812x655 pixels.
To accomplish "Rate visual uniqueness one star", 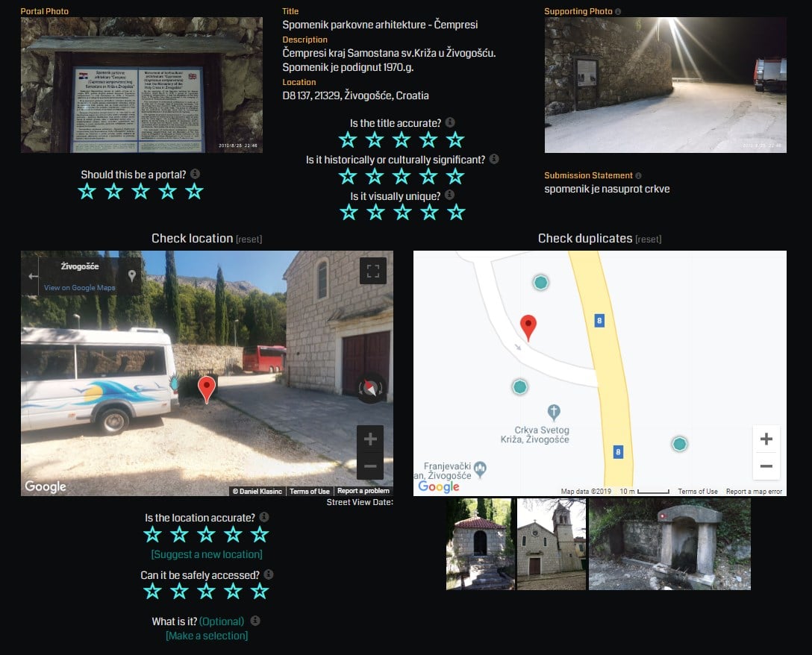I will [x=349, y=213].
